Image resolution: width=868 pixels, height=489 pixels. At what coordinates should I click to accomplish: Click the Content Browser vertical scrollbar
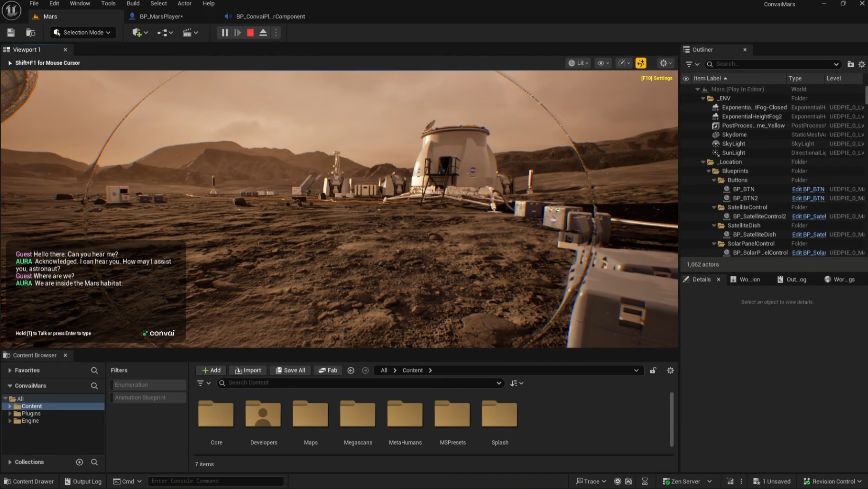[x=671, y=419]
